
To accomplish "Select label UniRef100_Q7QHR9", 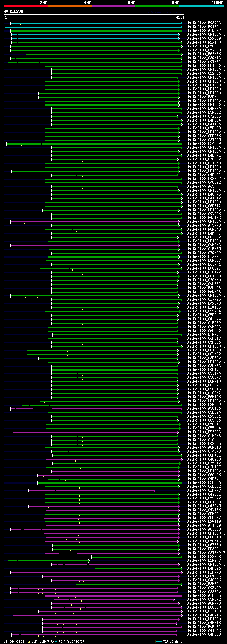I will point(204,253).
